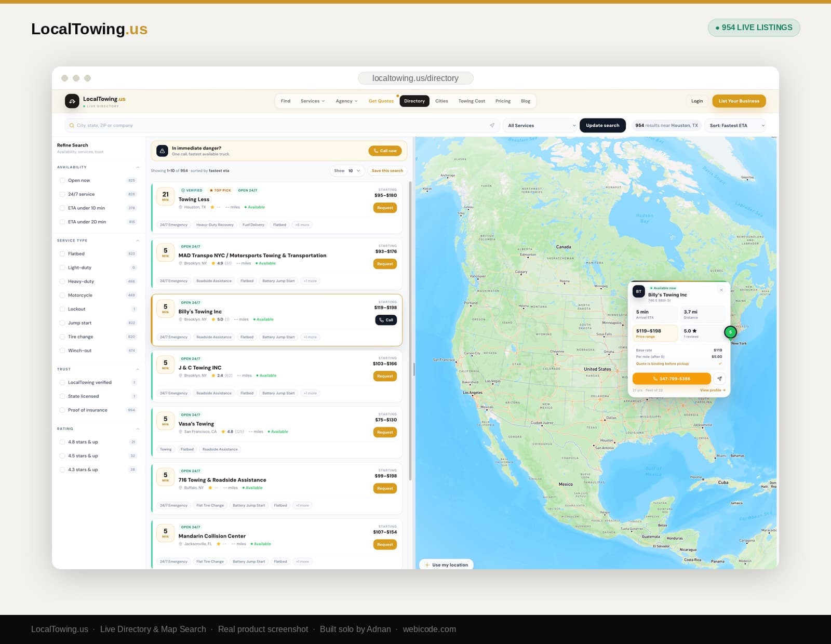Collapse the Service Type filter section

tap(138, 240)
